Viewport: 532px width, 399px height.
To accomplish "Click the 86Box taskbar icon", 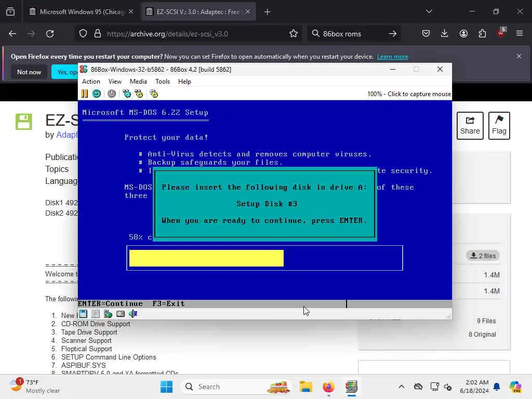I will pyautogui.click(x=352, y=387).
